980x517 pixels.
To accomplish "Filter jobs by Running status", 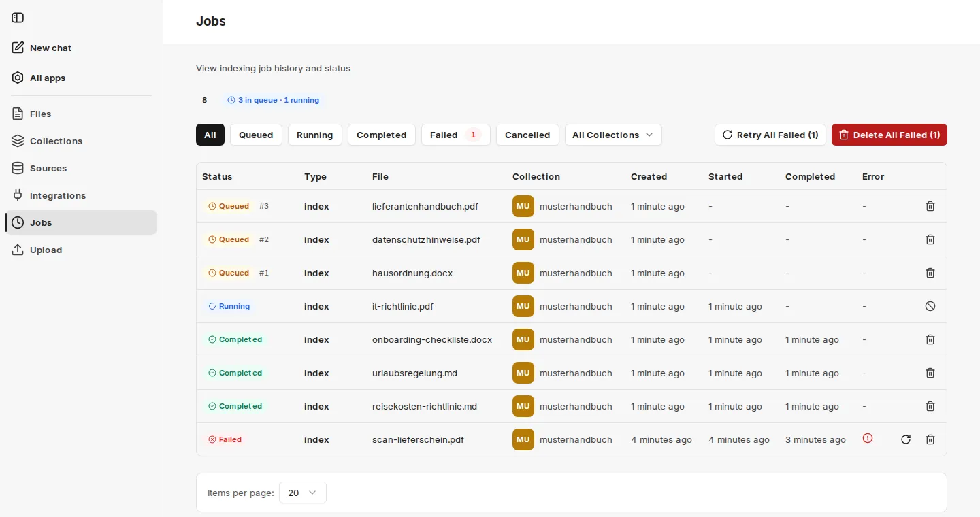I will coord(315,135).
